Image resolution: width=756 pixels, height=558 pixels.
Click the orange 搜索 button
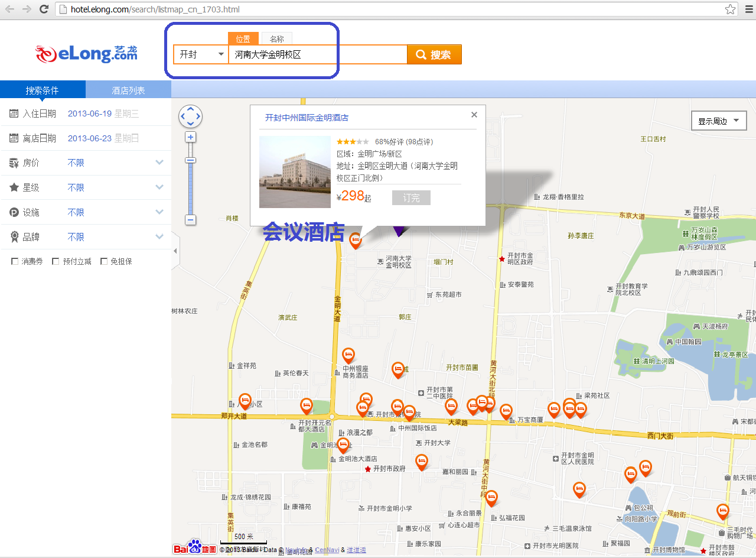point(434,54)
